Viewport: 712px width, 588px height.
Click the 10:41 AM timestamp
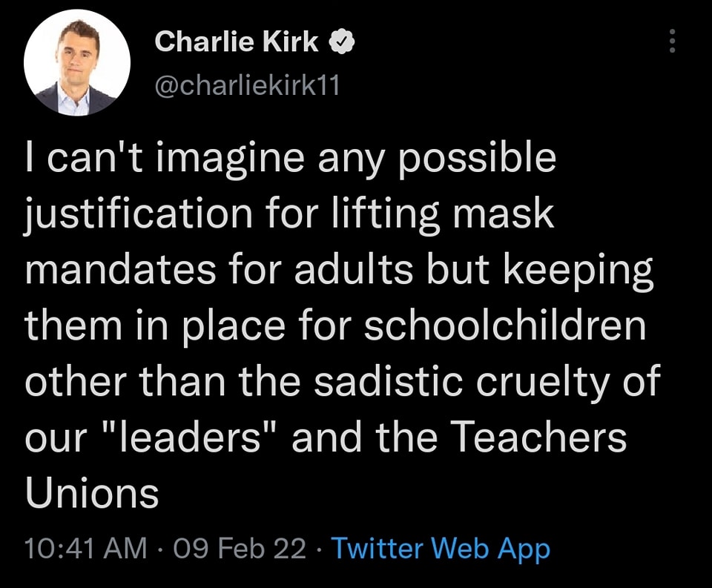point(85,549)
